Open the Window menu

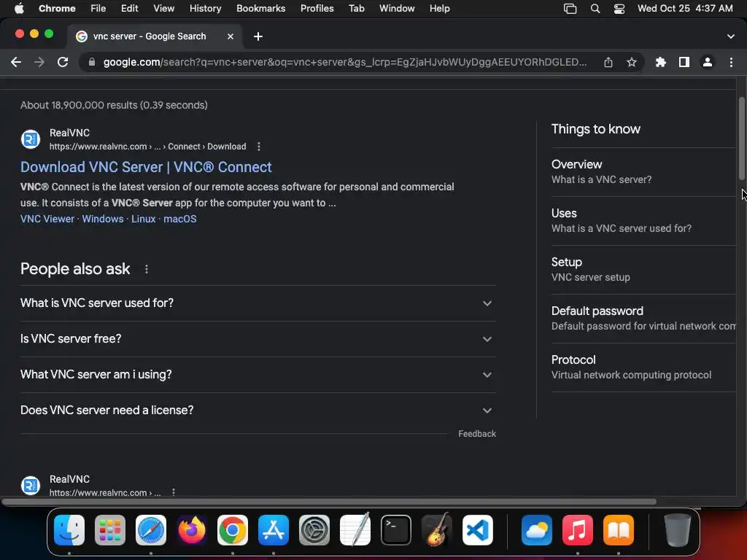click(397, 9)
